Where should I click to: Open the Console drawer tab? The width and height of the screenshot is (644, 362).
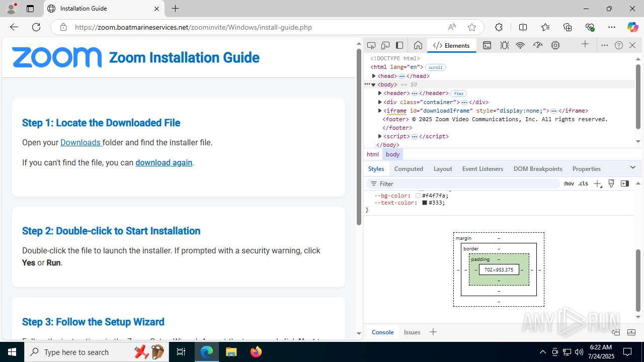tap(382, 332)
